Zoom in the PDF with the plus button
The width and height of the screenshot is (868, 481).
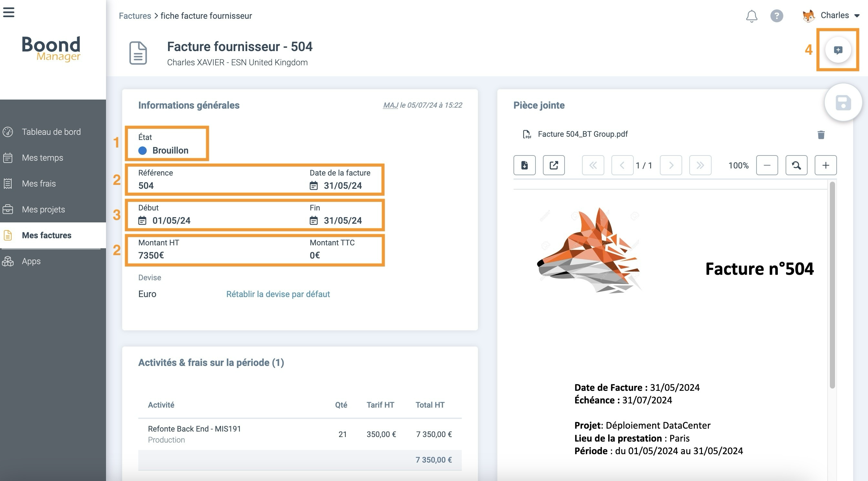coord(825,165)
